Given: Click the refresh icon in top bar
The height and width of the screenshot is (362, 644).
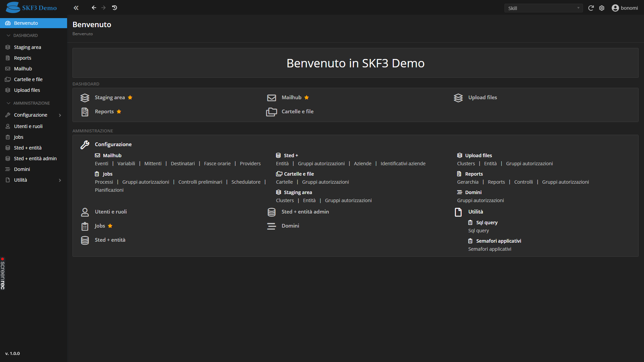Looking at the screenshot, I should click(591, 8).
